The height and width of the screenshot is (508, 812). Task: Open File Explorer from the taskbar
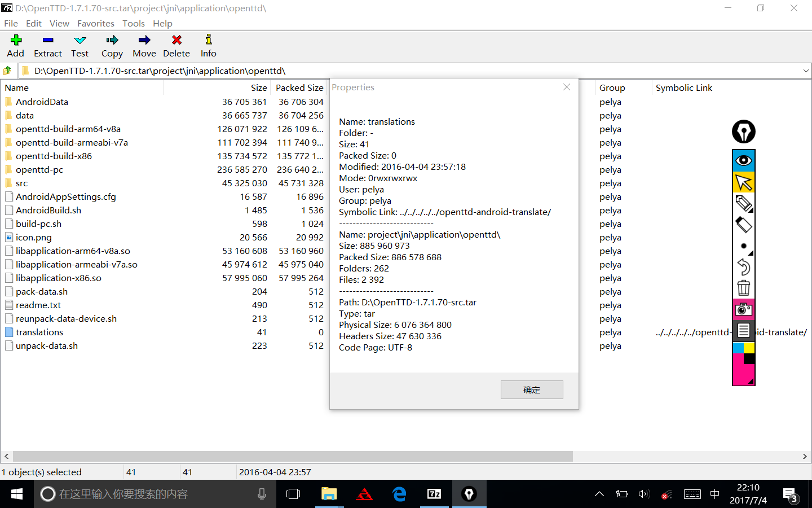coord(329,494)
